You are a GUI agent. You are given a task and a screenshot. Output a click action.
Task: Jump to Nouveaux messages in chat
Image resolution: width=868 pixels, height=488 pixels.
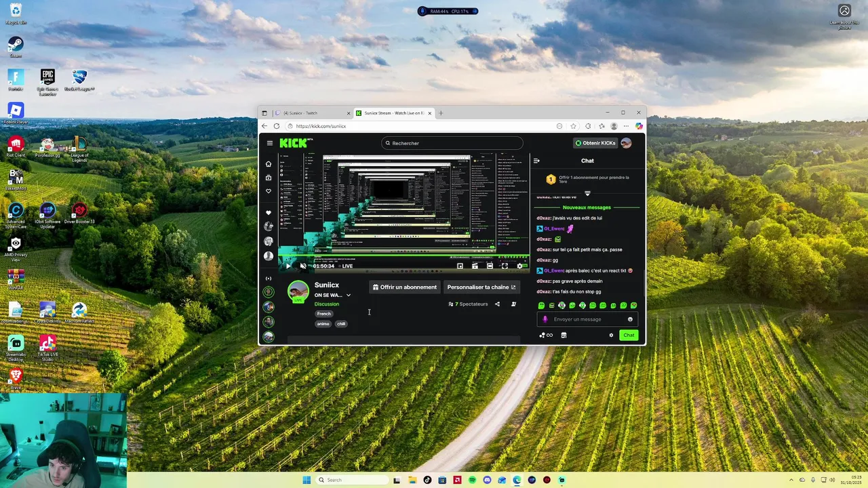pos(587,207)
